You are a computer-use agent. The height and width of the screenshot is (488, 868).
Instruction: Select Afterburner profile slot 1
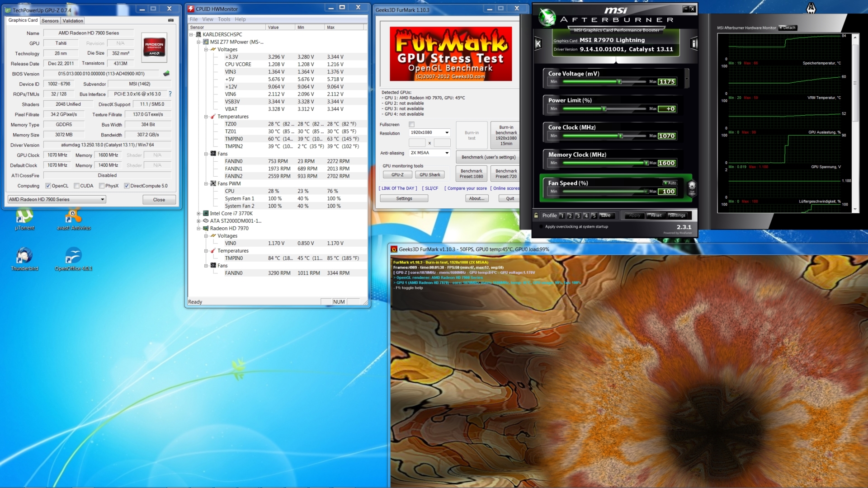point(562,216)
